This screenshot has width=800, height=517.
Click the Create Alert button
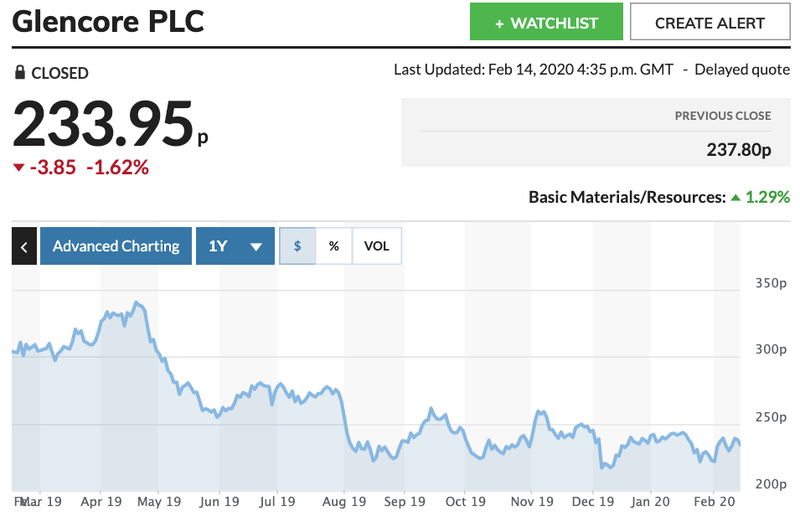[x=710, y=22]
